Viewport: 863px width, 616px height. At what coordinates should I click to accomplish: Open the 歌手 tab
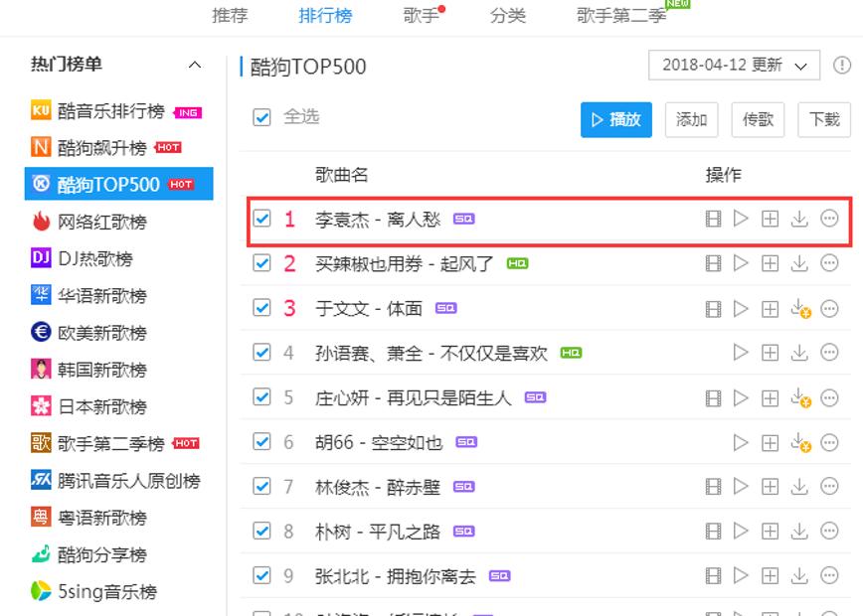[422, 16]
